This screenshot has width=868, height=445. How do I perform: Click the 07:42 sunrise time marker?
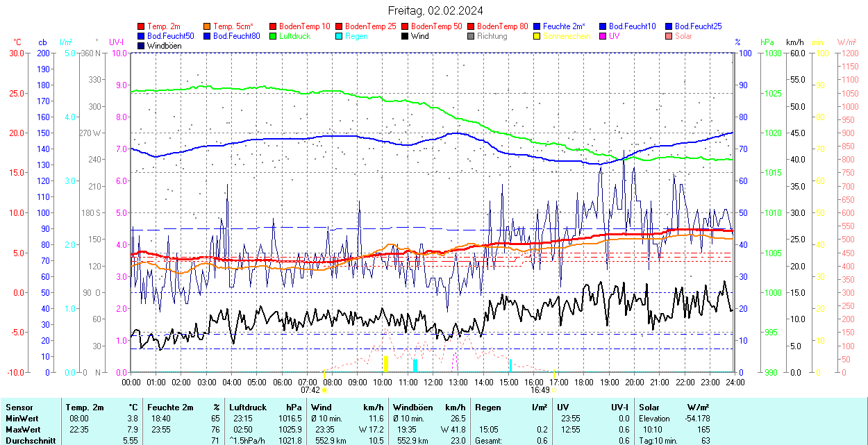310,390
